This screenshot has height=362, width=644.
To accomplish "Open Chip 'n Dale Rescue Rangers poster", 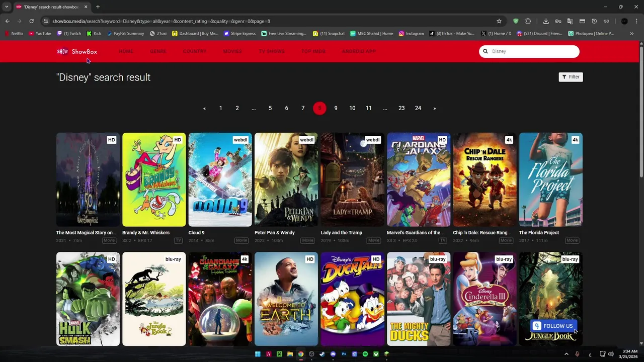I will [x=485, y=179].
